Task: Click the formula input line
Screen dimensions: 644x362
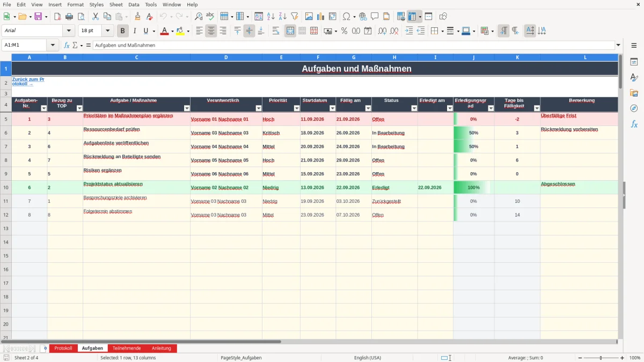Action: pos(353,46)
